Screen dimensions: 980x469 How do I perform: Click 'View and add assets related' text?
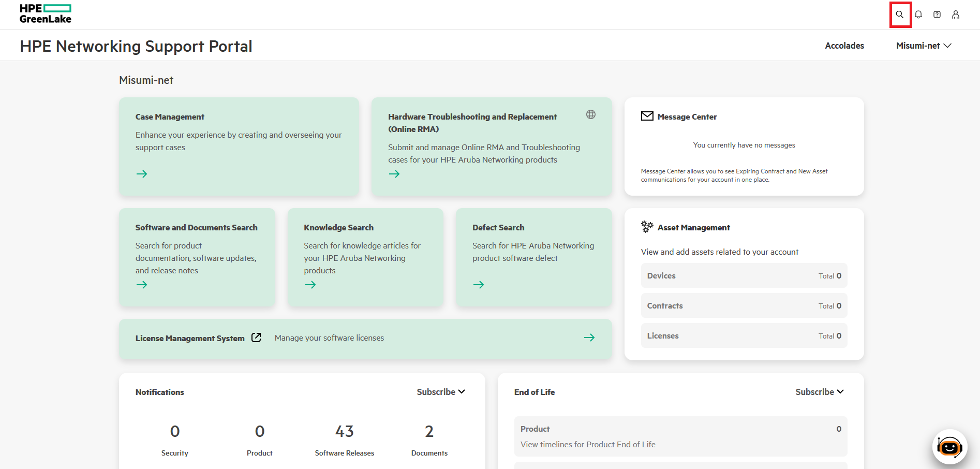point(720,252)
